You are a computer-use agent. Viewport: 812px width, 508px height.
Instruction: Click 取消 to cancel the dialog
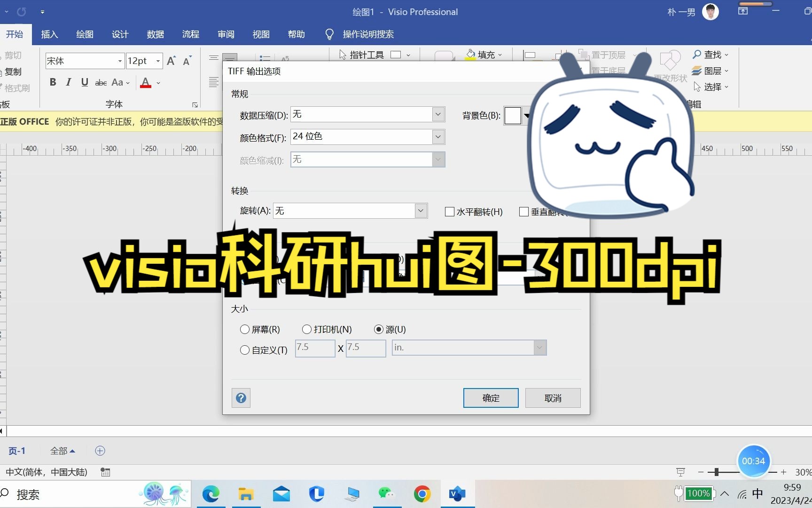553,398
